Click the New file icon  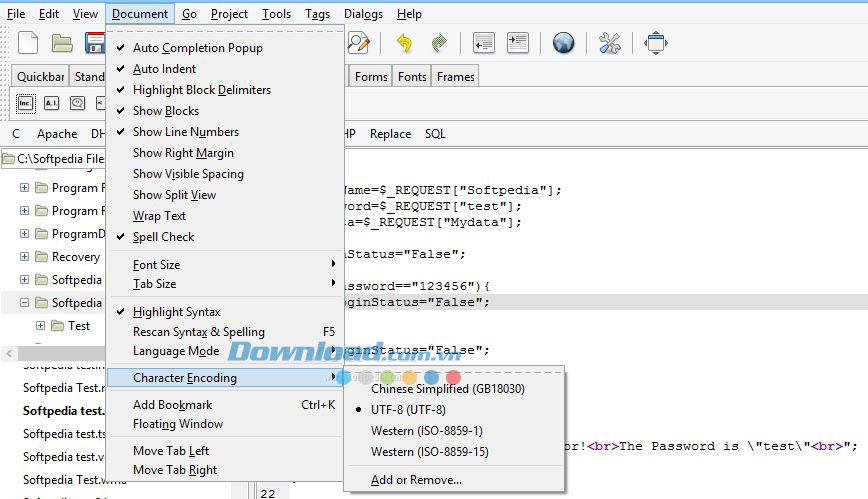coord(28,43)
